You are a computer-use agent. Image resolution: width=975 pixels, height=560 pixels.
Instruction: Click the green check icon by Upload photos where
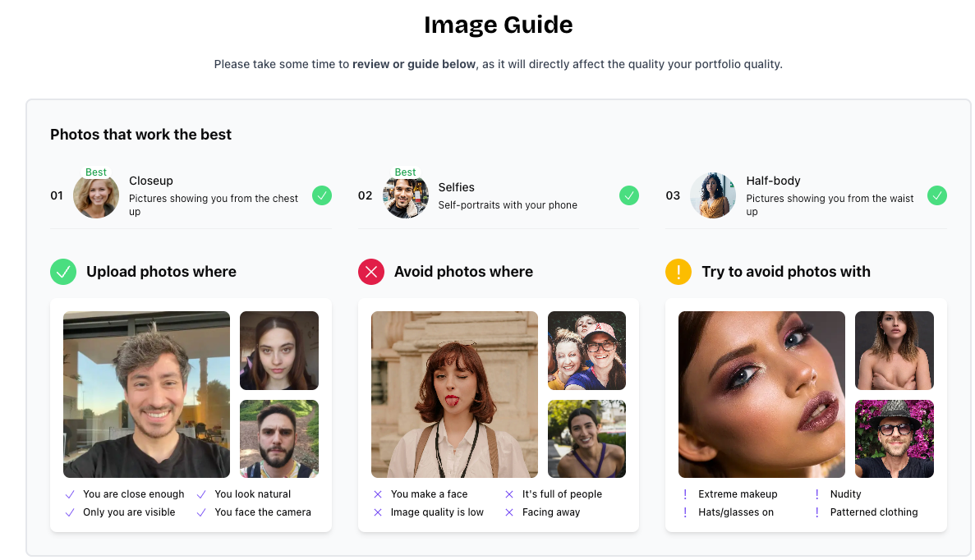click(63, 272)
